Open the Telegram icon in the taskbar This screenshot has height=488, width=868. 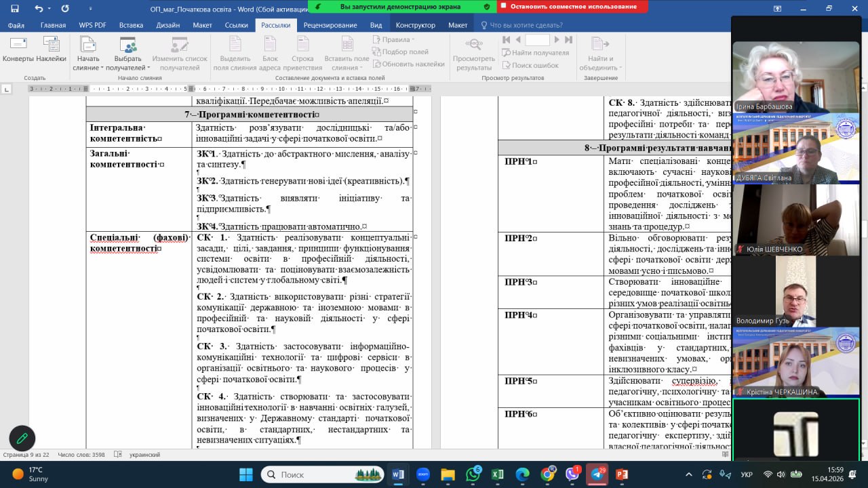pos(597,474)
